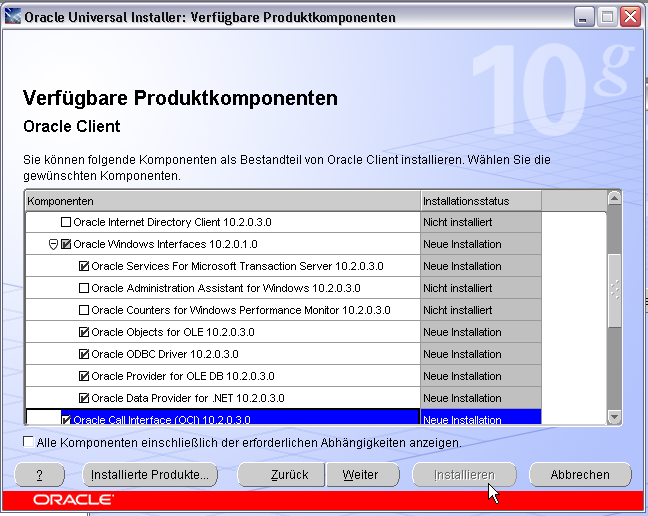The image size is (648, 516).
Task: Cancel setup via Abbrechen button
Action: [580, 475]
